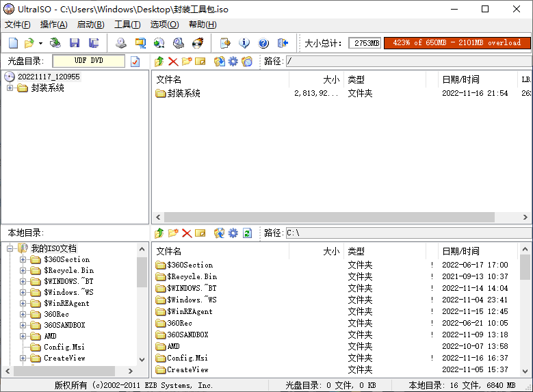The image size is (533, 392).
Task: Expand the $WinREAgent tree node
Action: click(23, 303)
